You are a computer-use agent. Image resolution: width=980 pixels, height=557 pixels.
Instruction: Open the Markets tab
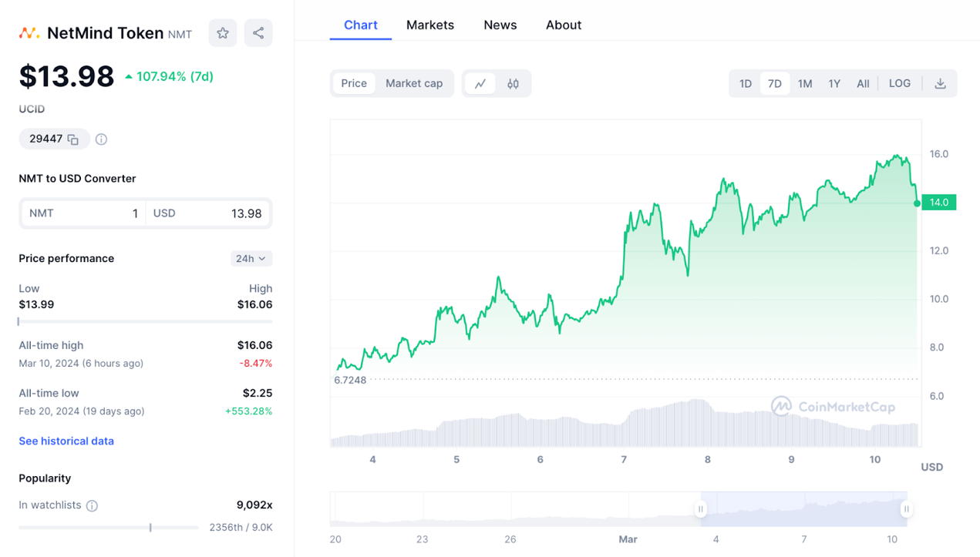(430, 25)
